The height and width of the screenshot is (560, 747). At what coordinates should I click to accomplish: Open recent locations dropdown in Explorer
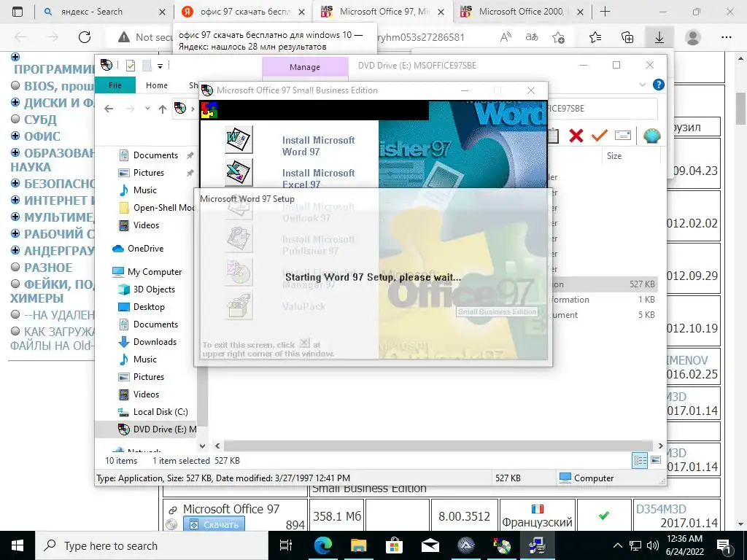(x=147, y=109)
